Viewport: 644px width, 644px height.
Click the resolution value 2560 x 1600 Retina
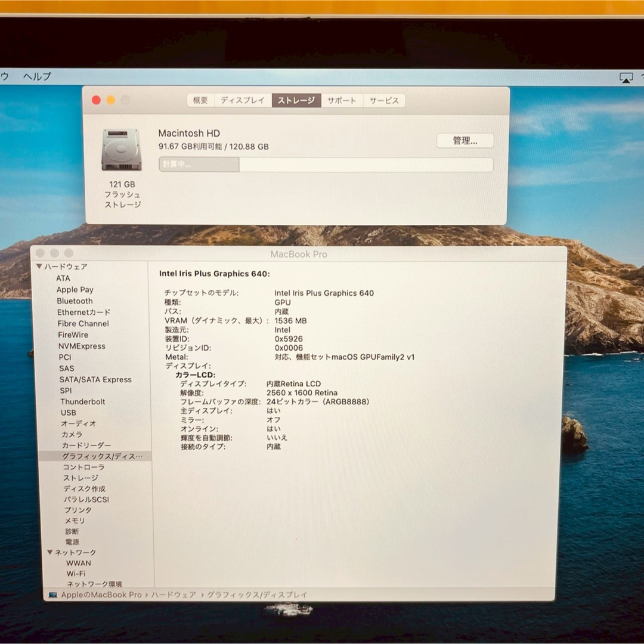[x=302, y=392]
